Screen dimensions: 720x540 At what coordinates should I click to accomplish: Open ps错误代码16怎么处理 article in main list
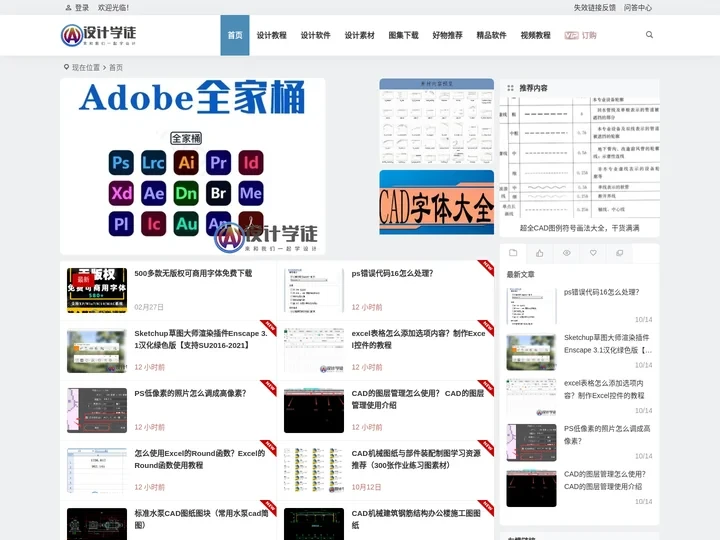click(393, 273)
